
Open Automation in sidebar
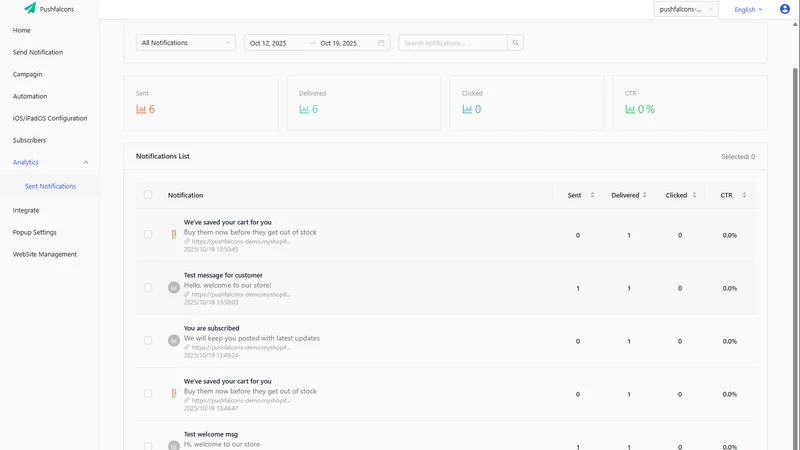point(30,96)
